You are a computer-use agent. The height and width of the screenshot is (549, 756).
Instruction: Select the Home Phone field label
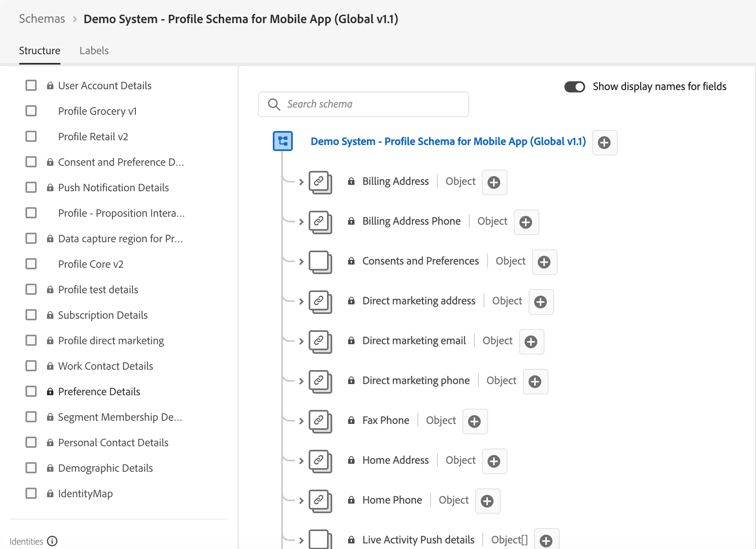click(392, 500)
